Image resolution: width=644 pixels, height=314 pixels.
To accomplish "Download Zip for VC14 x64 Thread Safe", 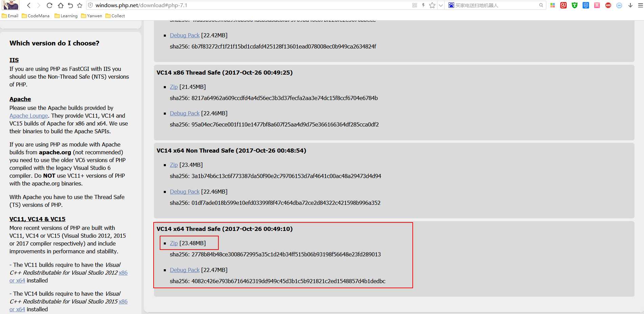I will click(x=174, y=243).
